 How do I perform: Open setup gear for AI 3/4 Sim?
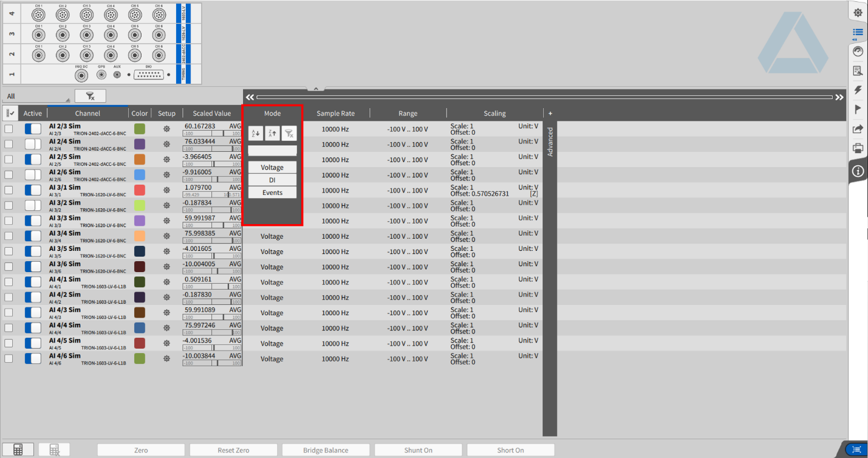(x=166, y=236)
